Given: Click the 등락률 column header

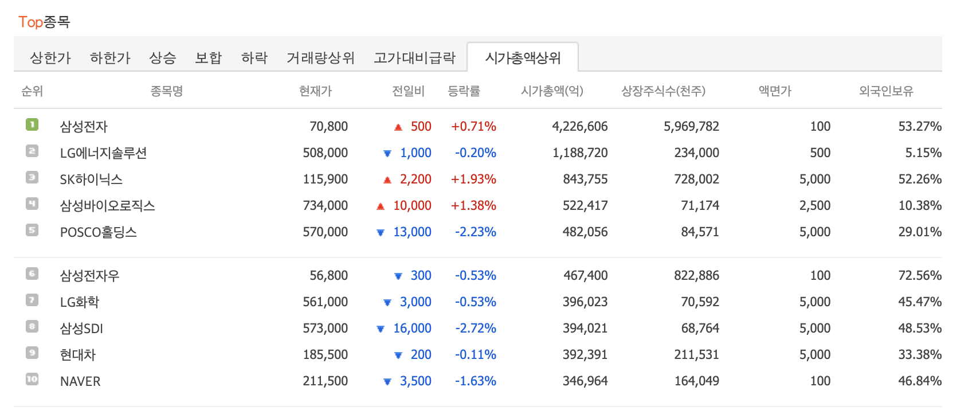Looking at the screenshot, I should [464, 91].
